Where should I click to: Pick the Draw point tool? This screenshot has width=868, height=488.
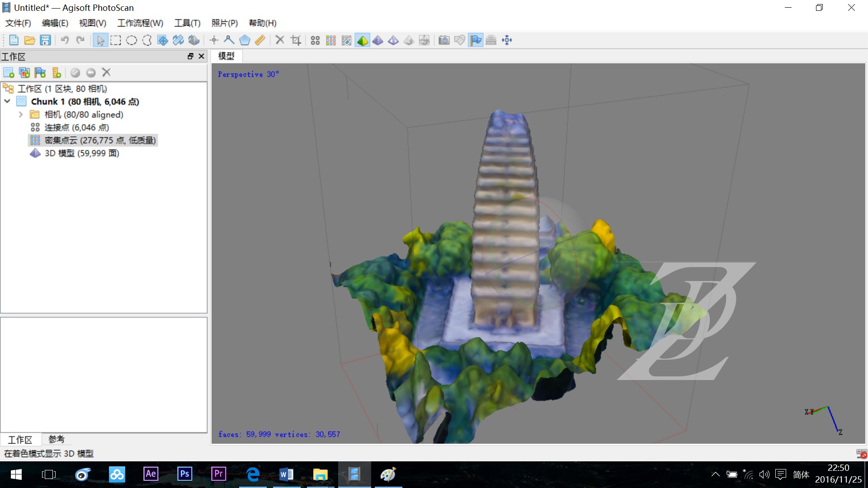(214, 40)
